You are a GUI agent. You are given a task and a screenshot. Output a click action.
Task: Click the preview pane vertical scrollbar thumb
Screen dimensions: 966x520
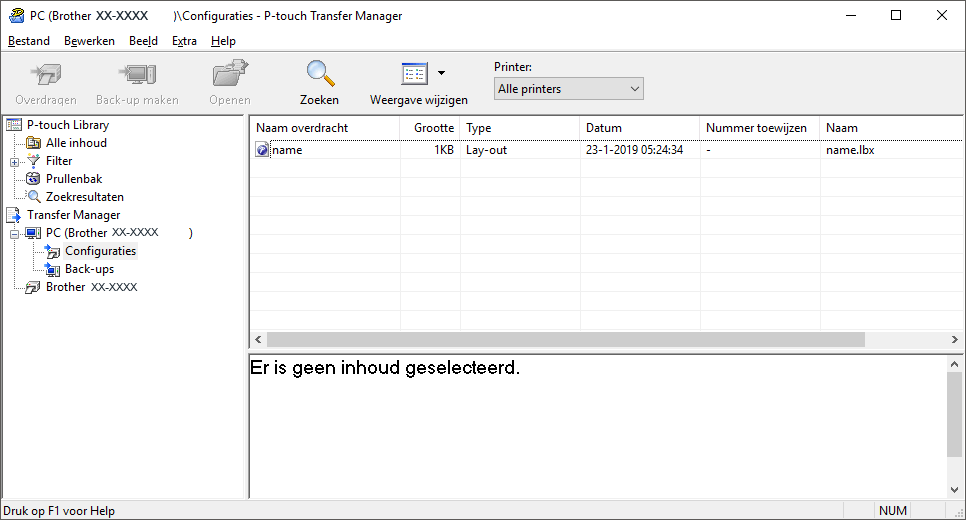point(954,415)
